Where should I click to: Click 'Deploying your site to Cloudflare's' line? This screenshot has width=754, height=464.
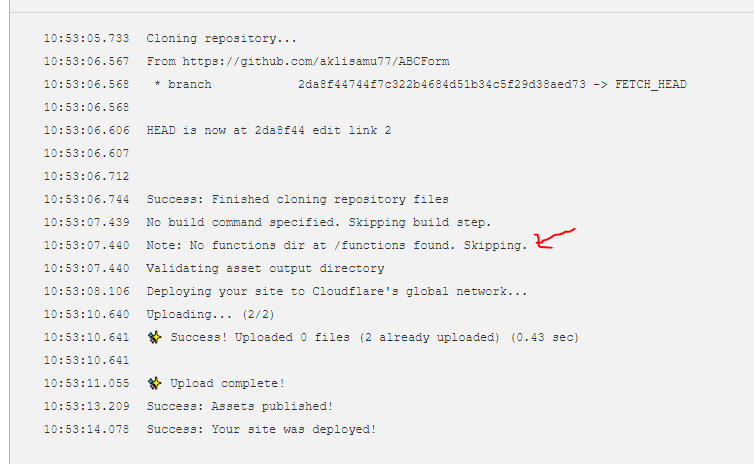pyautogui.click(x=337, y=291)
